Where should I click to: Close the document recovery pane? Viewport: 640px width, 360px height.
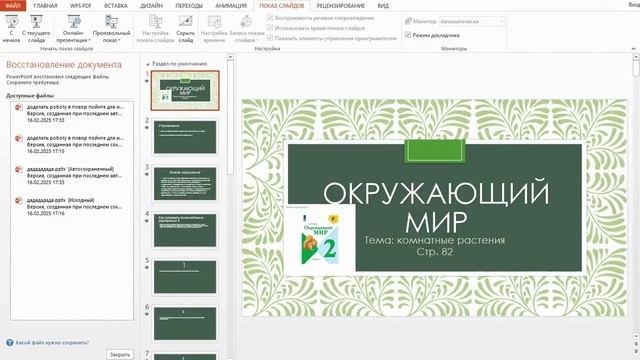pyautogui.click(x=120, y=354)
